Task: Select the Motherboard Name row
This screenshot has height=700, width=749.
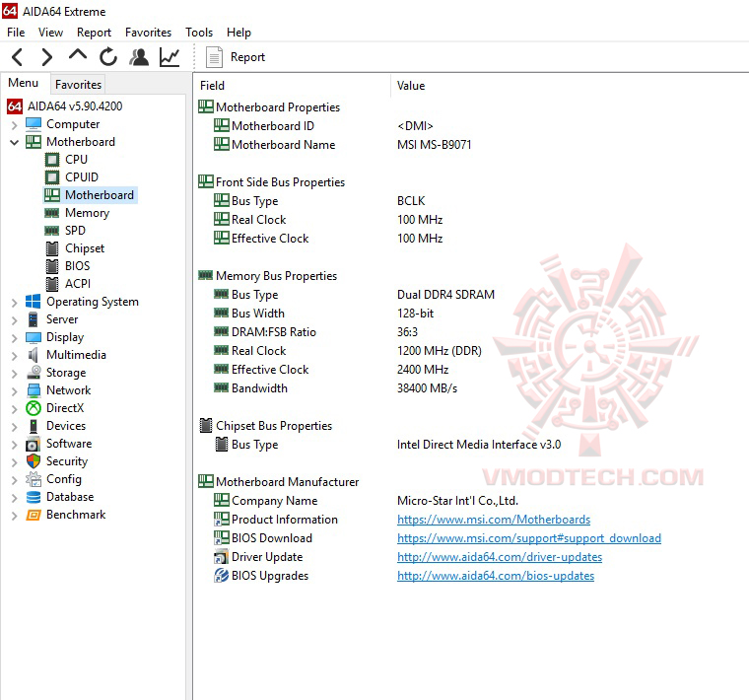Action: click(x=343, y=145)
